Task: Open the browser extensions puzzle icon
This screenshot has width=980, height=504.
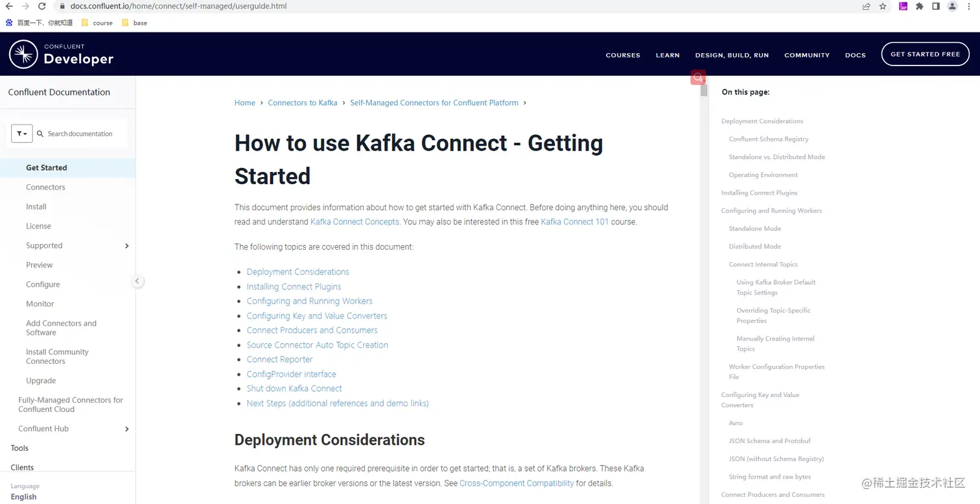Action: pyautogui.click(x=920, y=6)
